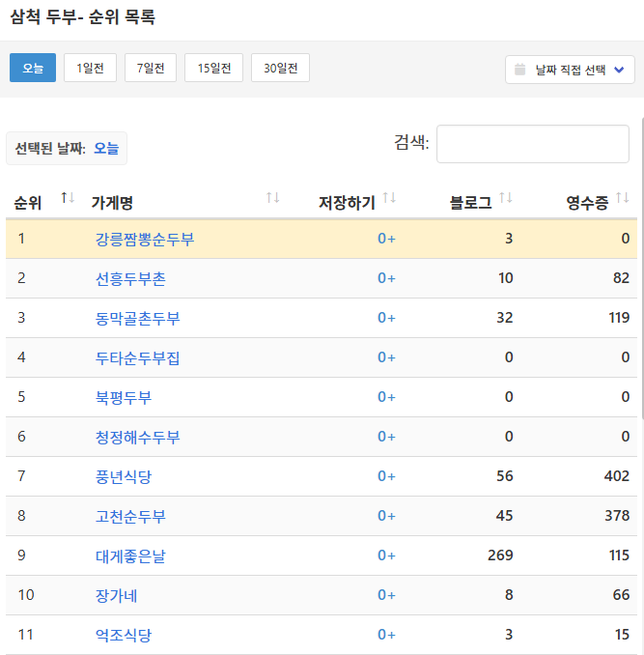Click 0+ save count for 선흥두부촌
Viewport: 644px width, 655px height.
[x=386, y=278]
